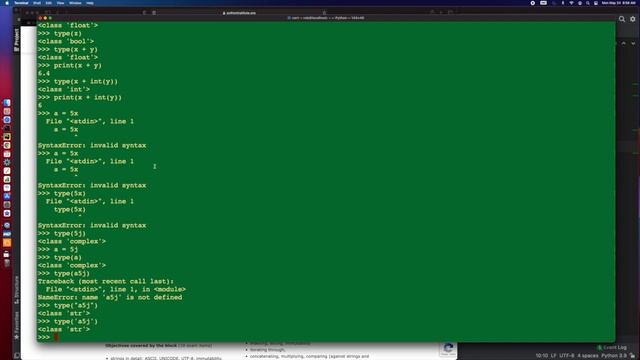The height and width of the screenshot is (360, 640).
Task: Click the "NameError: name 'a5j'" line
Action: coord(110,297)
